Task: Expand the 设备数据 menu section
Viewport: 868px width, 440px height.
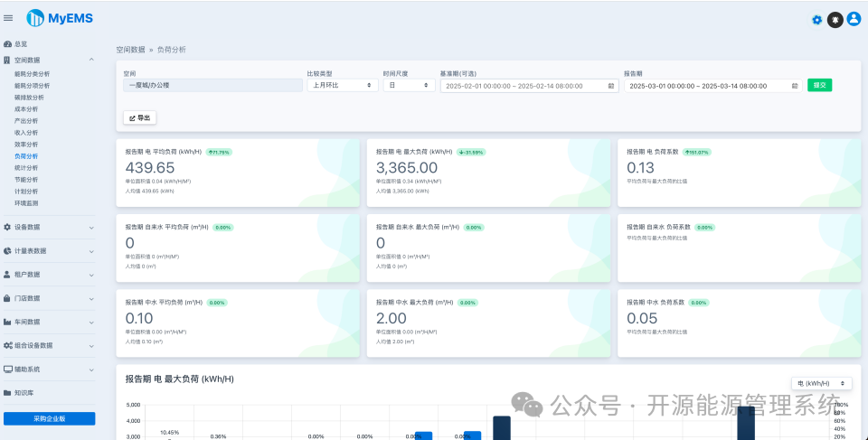Action: [49, 228]
